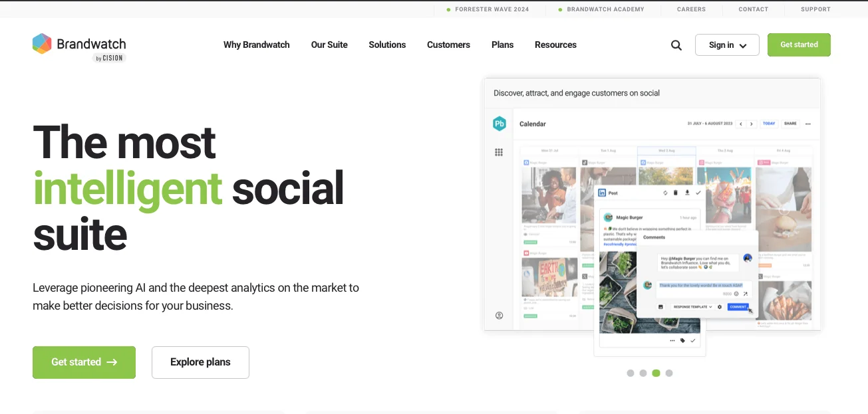Click the magic wand icon in reply box

click(746, 294)
